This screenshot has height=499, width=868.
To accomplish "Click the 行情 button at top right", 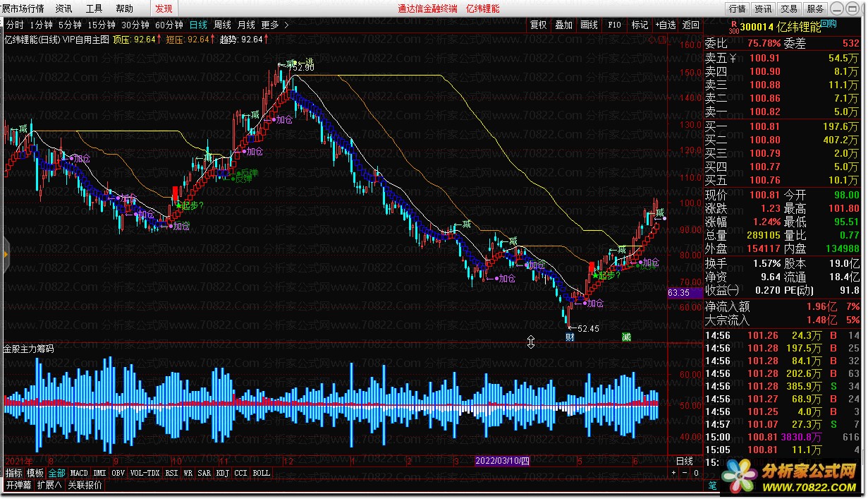I will point(738,8).
